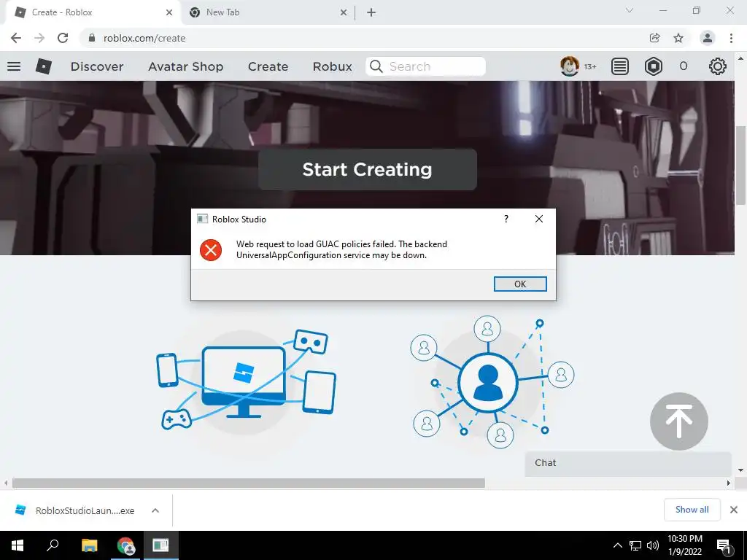The width and height of the screenshot is (747, 560).
Task: Open the volume control tray icon
Action: [653, 545]
